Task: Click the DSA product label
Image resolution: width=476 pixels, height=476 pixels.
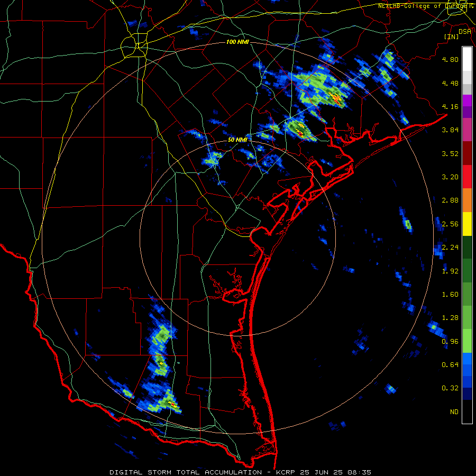Action: pyautogui.click(x=464, y=31)
